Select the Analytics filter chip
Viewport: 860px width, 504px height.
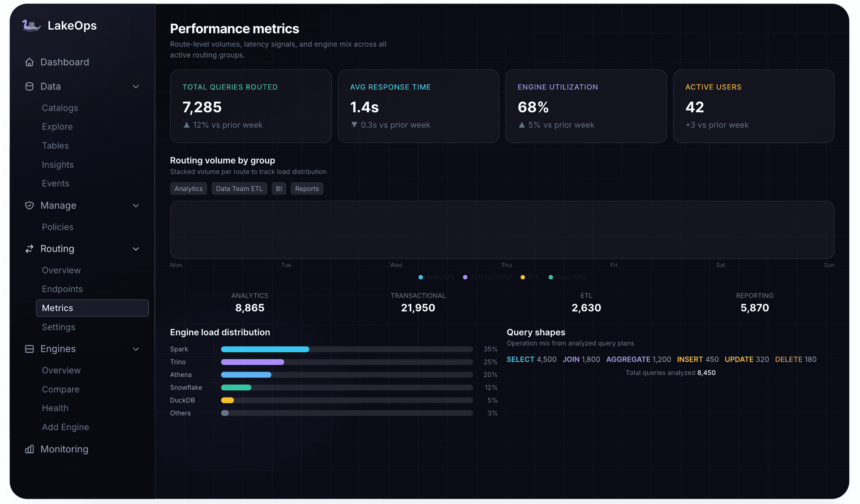[189, 188]
